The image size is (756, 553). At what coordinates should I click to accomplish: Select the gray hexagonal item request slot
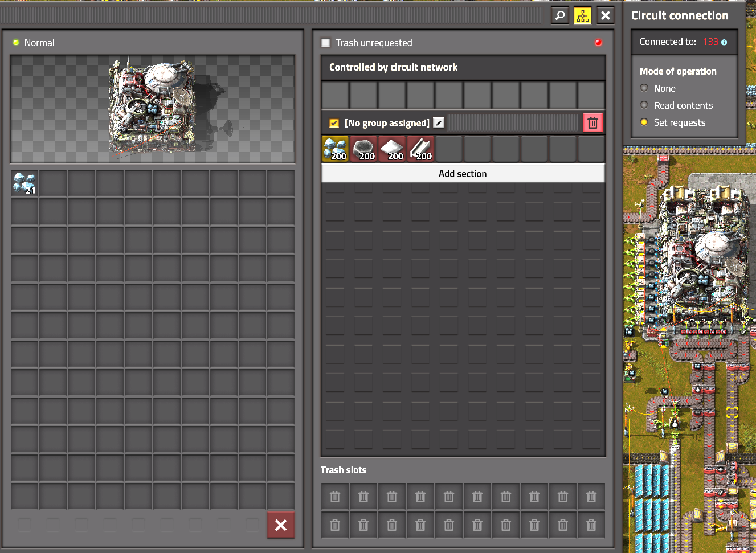click(x=364, y=149)
